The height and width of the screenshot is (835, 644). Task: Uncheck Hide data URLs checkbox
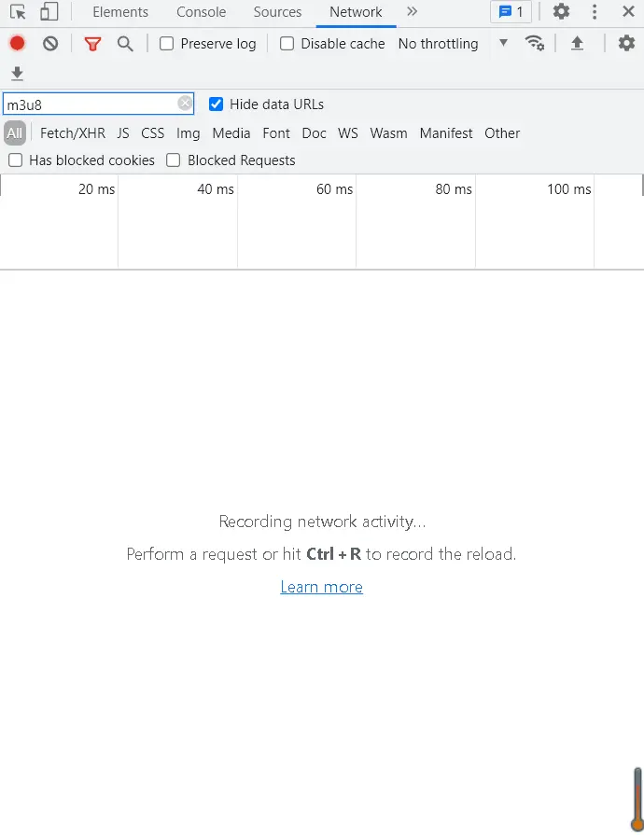click(216, 104)
